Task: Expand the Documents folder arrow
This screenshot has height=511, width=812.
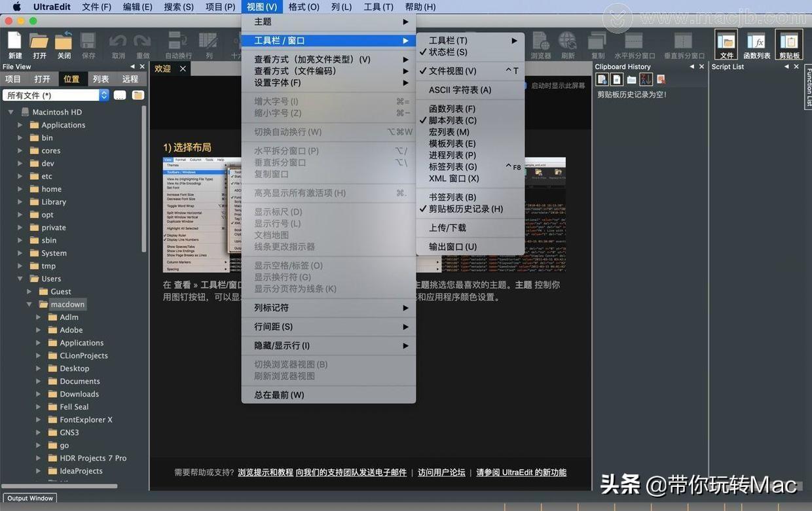Action: coord(38,381)
